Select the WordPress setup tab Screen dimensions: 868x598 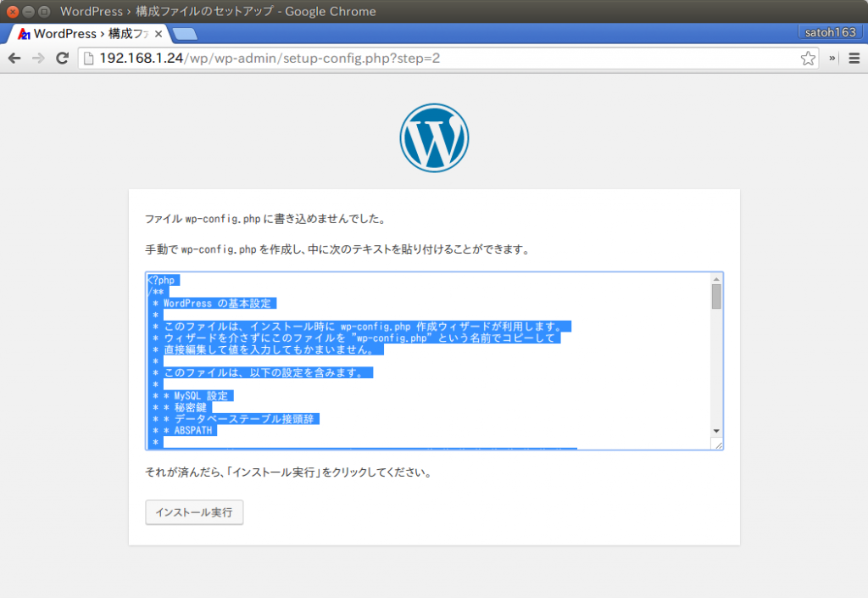88,34
